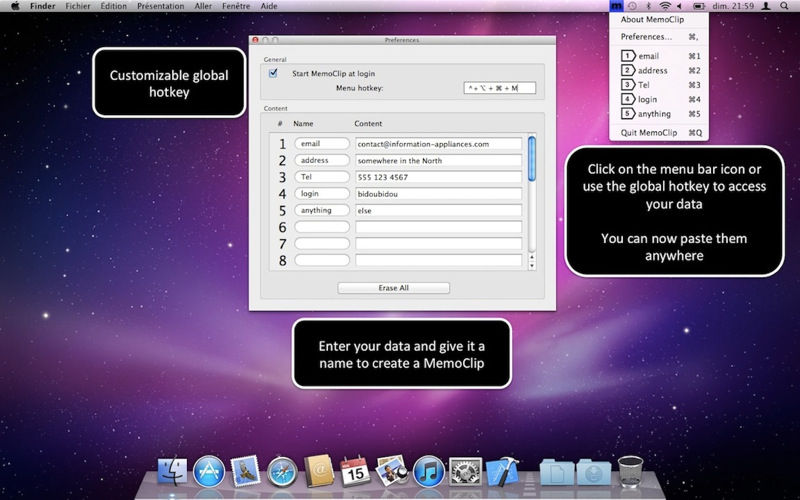Open iPhoto in the Dock
This screenshot has height=500, width=800.
pyautogui.click(x=392, y=470)
